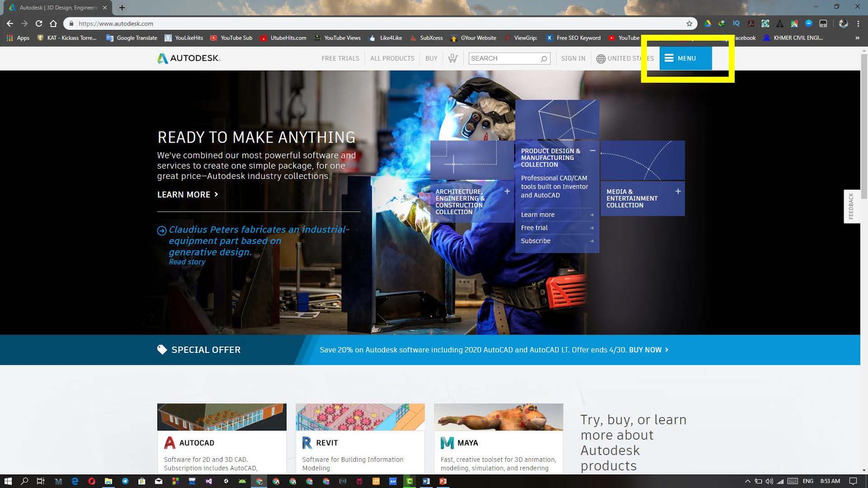
Task: Show more bookmarks with the chevron
Action: (x=857, y=38)
